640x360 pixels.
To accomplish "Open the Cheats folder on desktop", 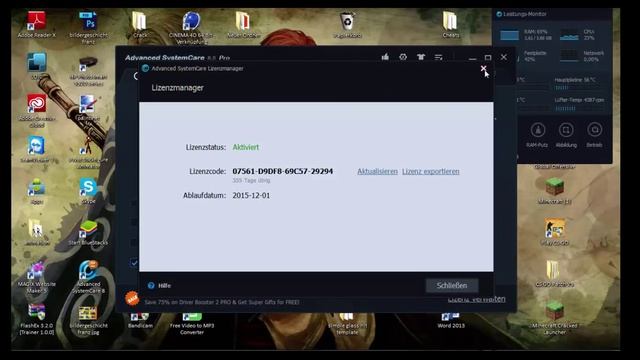I will (451, 24).
